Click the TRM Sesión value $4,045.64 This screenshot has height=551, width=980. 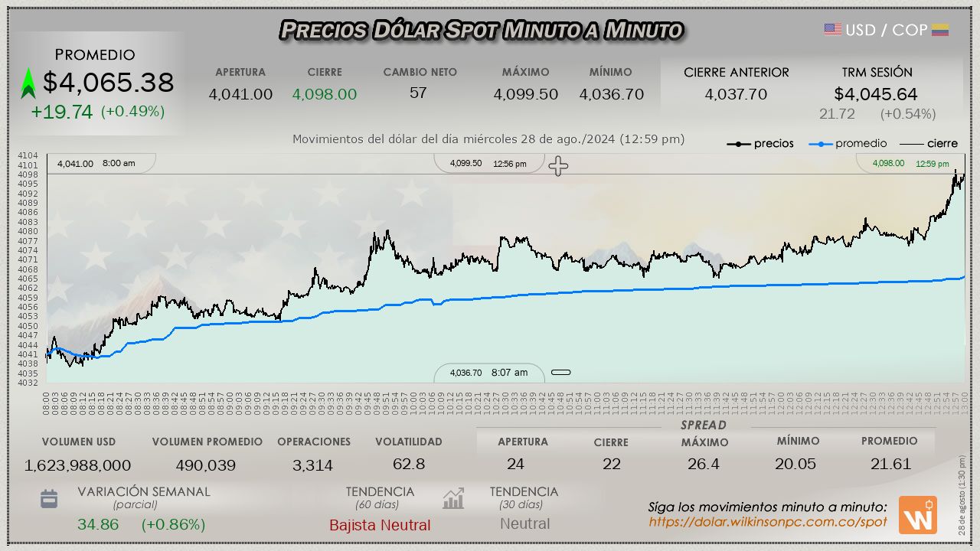[876, 94]
